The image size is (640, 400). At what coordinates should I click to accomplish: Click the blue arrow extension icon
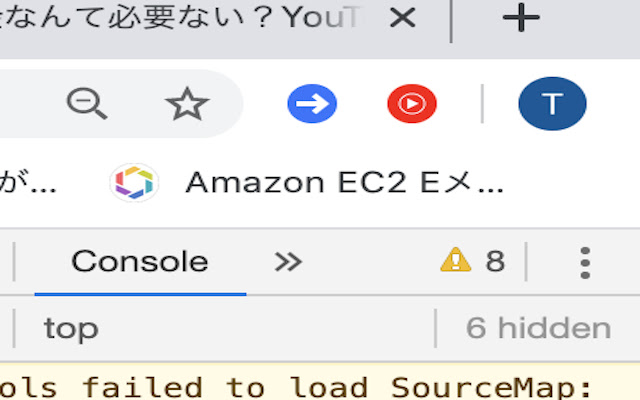coord(312,104)
